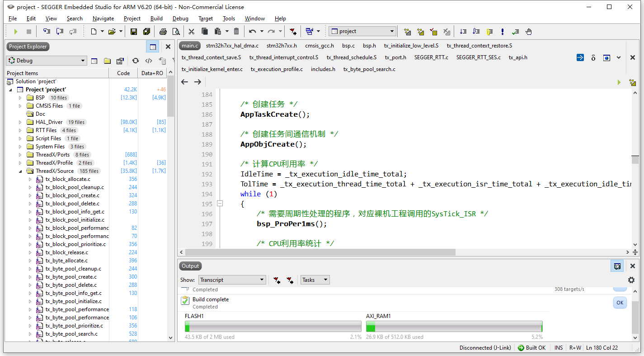Toggle the Project Explorer dock window button
644x356 pixels.
pyautogui.click(x=153, y=47)
